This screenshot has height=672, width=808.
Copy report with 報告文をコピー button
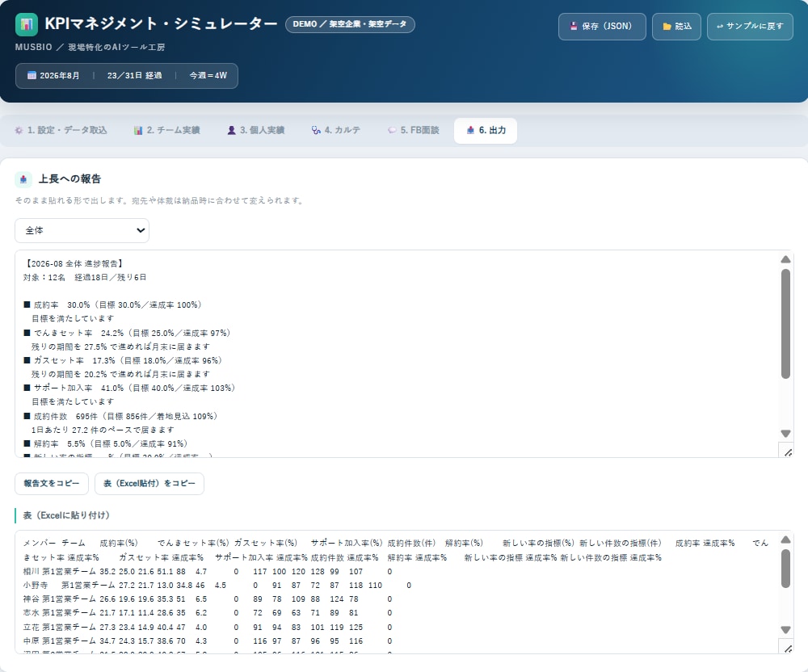point(52,484)
